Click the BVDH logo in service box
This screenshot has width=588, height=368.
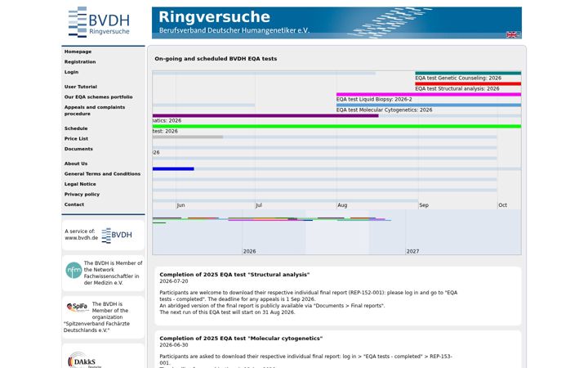click(117, 236)
